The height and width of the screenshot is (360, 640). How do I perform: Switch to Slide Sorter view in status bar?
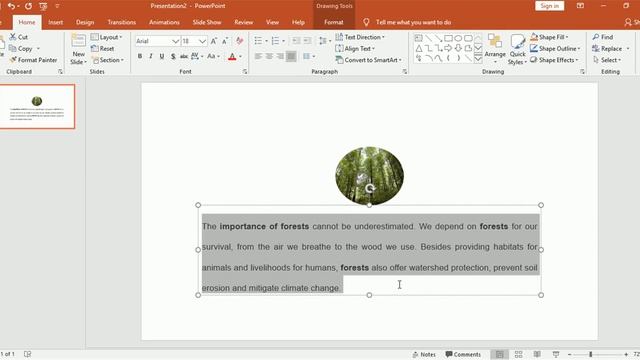tap(518, 354)
